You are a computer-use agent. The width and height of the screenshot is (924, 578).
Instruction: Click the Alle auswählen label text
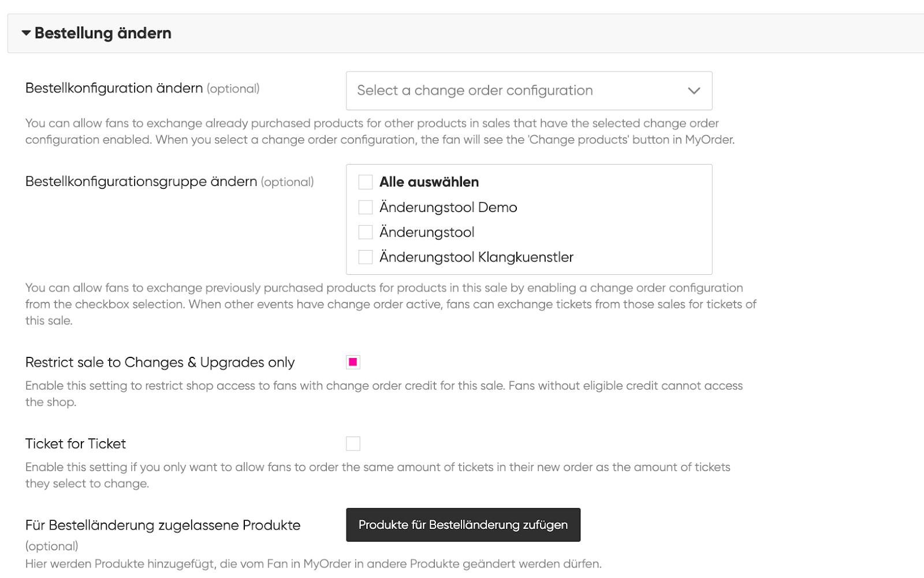tap(429, 182)
